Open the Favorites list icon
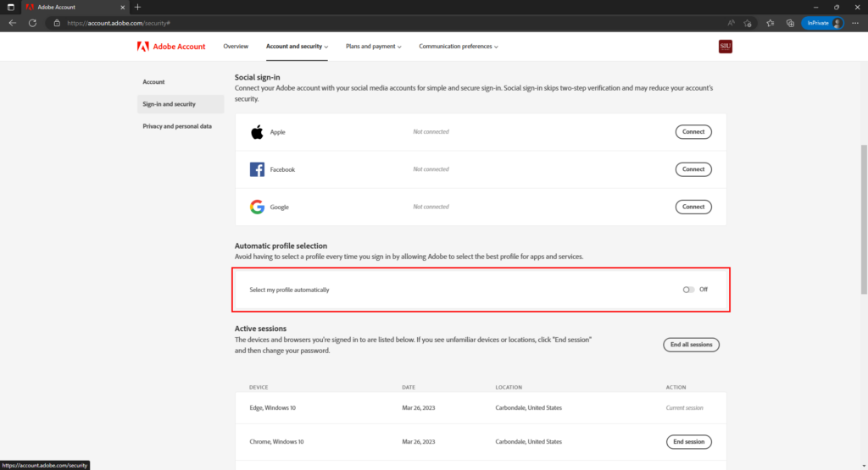This screenshot has height=470, width=868. (x=770, y=23)
